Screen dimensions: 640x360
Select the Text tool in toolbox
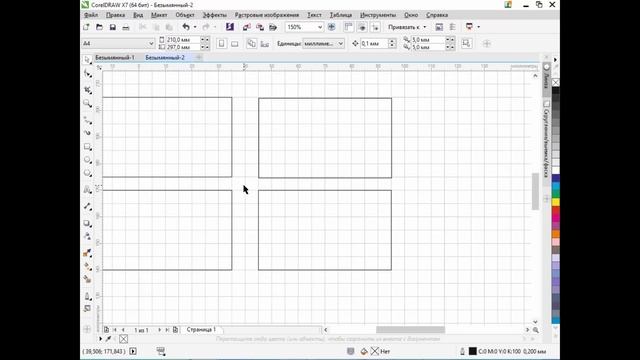click(x=87, y=190)
